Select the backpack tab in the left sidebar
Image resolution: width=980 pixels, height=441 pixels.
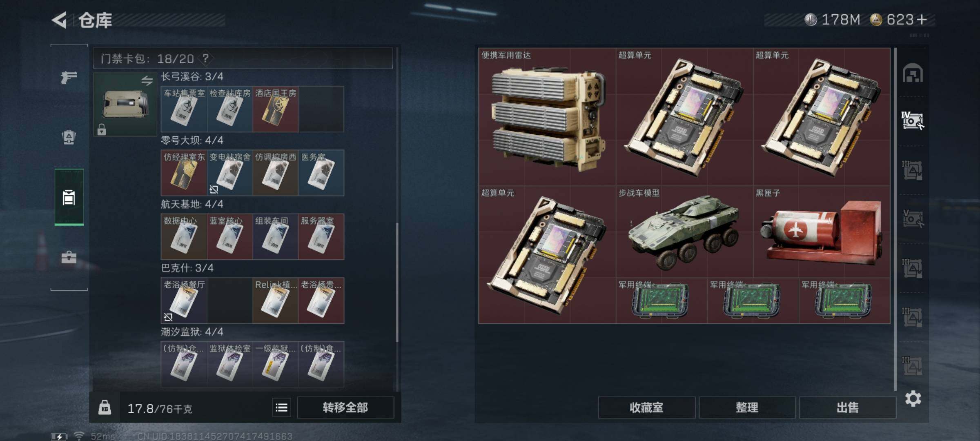[x=69, y=137]
